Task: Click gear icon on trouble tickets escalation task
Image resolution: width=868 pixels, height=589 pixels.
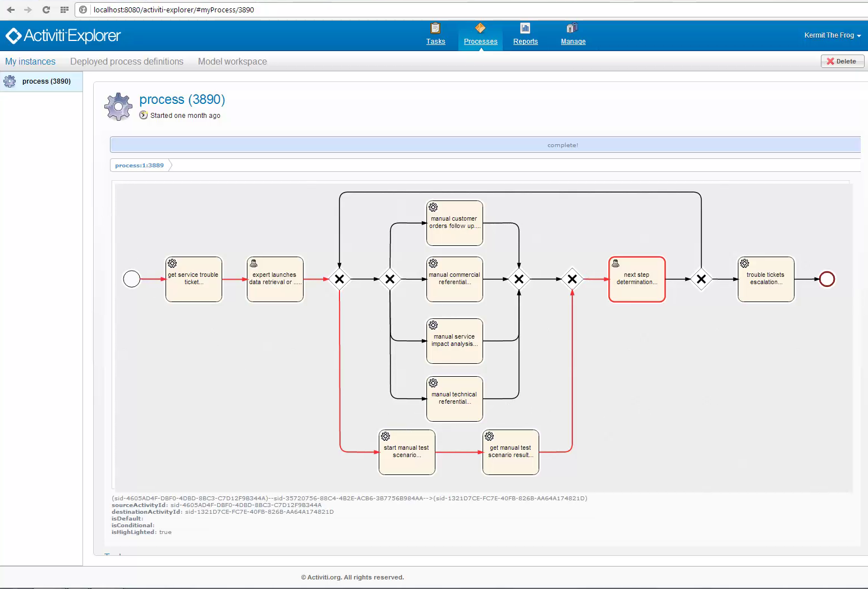Action: (x=745, y=263)
